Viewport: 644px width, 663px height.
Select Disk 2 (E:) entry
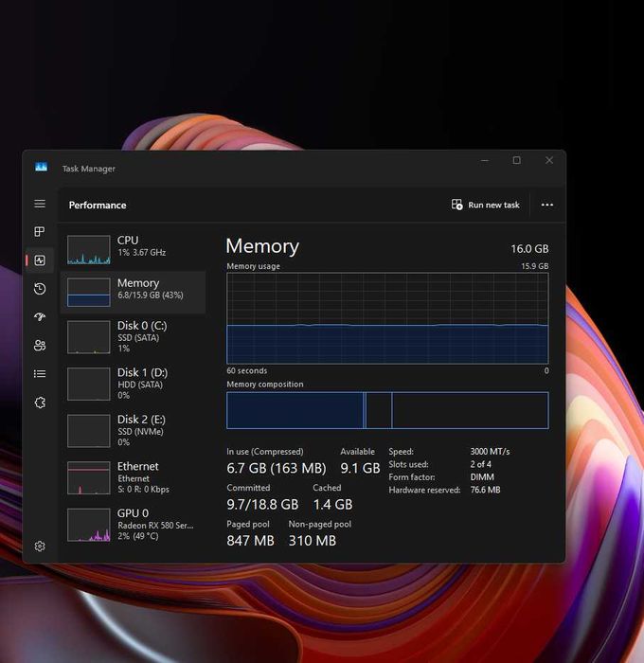pos(134,430)
